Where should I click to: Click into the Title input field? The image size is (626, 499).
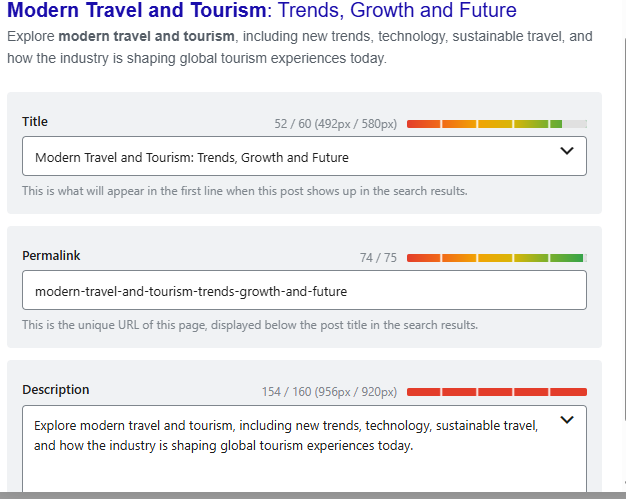pyautogui.click(x=304, y=156)
